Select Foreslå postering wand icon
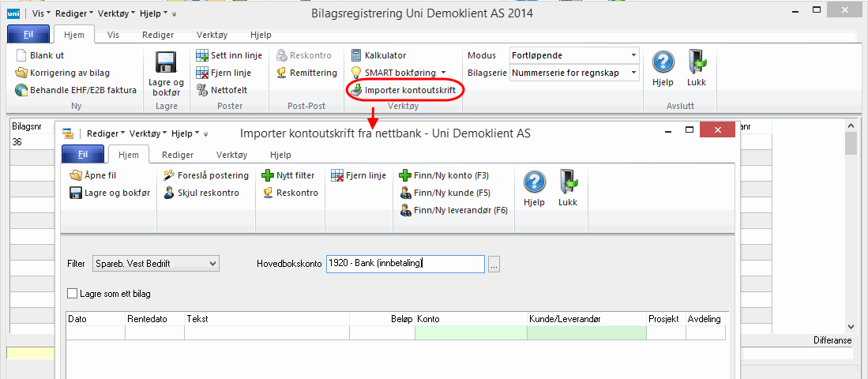This screenshot has height=379, width=868. click(170, 175)
